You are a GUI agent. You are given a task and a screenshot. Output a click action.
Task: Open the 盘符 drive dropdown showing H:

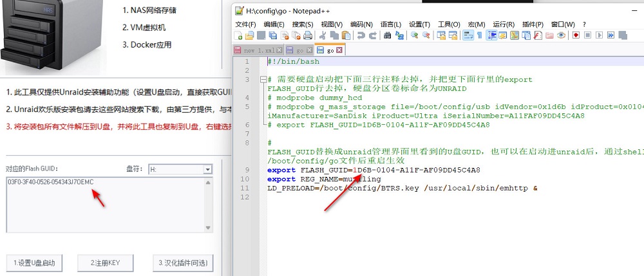point(180,169)
